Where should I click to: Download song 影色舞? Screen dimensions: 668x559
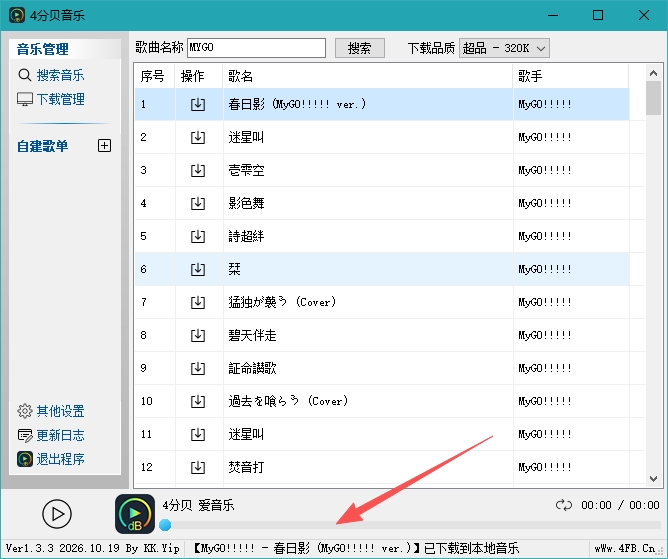(x=198, y=203)
